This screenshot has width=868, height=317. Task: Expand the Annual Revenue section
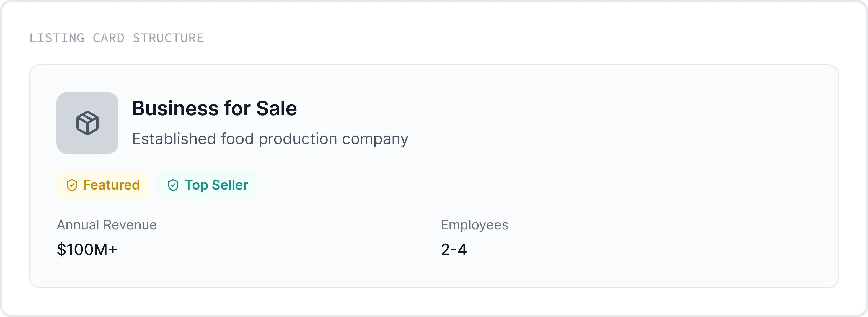click(x=107, y=225)
